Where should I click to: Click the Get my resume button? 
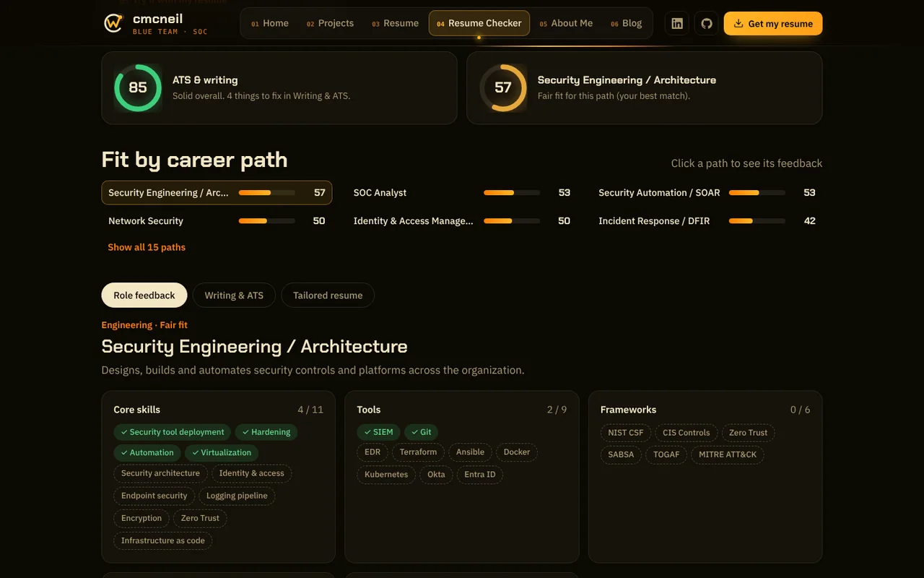coord(773,23)
